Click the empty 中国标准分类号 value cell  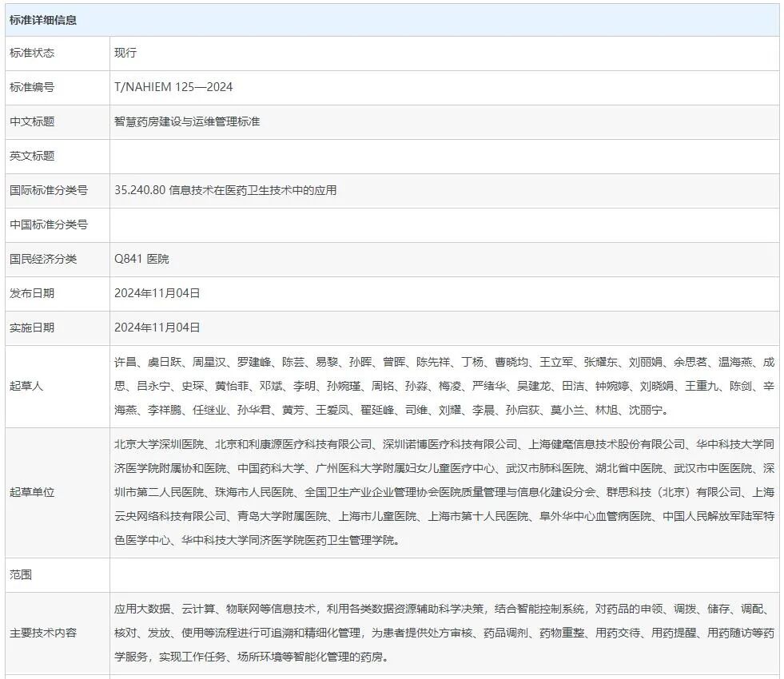(444, 224)
